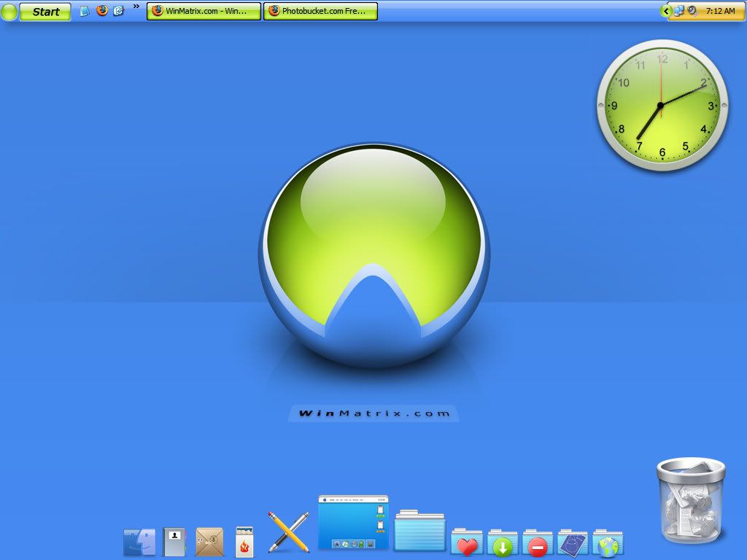Open the large plain folder dock icon
Viewport: 747px width, 560px height.
click(x=419, y=531)
